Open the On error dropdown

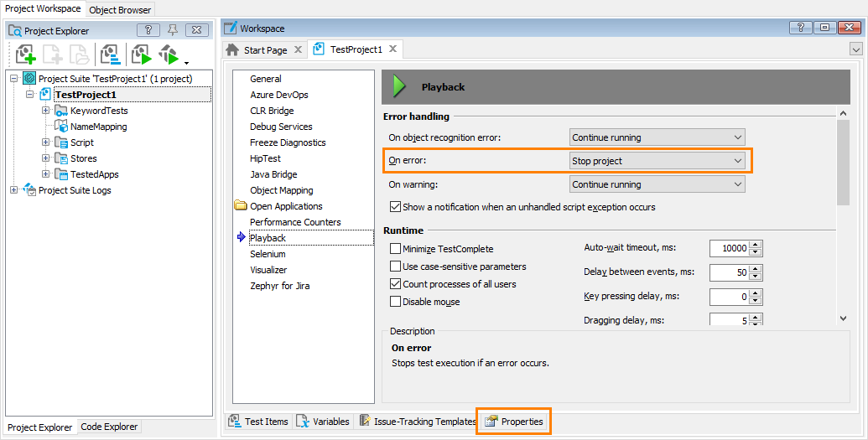pos(657,161)
